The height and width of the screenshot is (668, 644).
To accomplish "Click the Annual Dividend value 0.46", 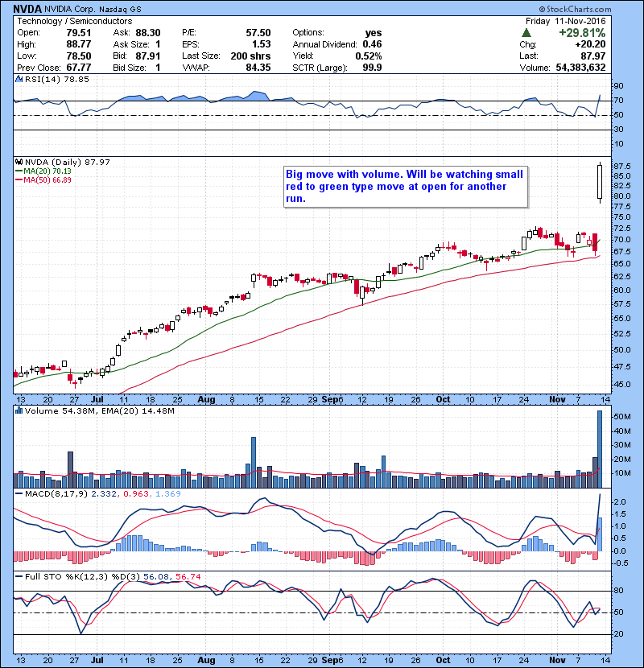I will click(372, 44).
